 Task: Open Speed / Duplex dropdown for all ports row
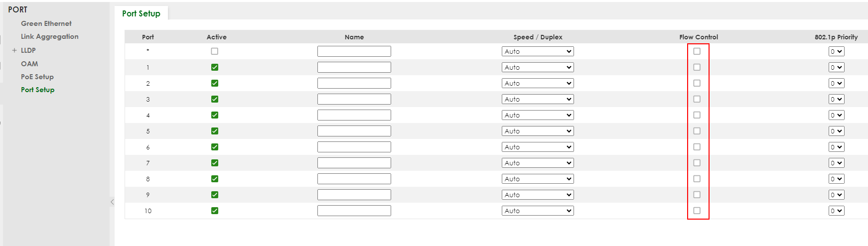click(538, 51)
